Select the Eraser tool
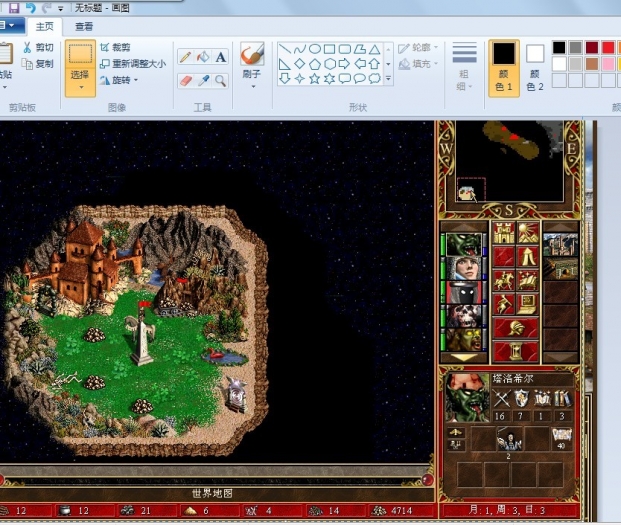 click(185, 81)
